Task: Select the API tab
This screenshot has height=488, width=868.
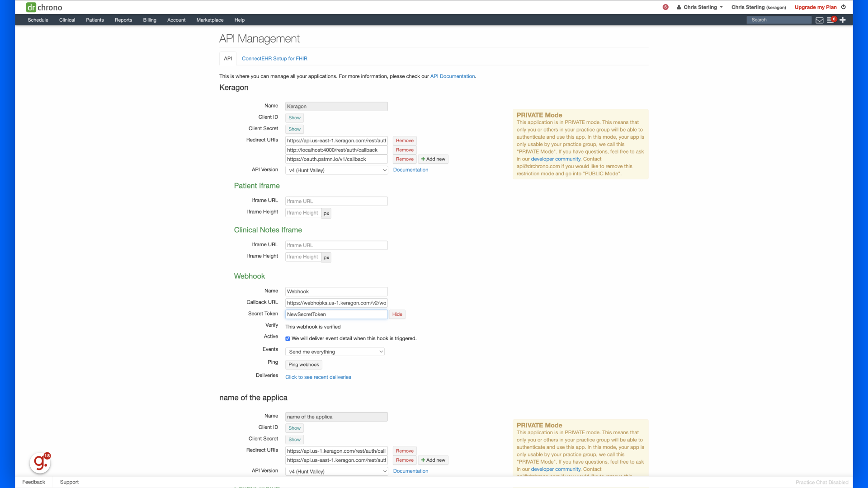Action: point(228,58)
